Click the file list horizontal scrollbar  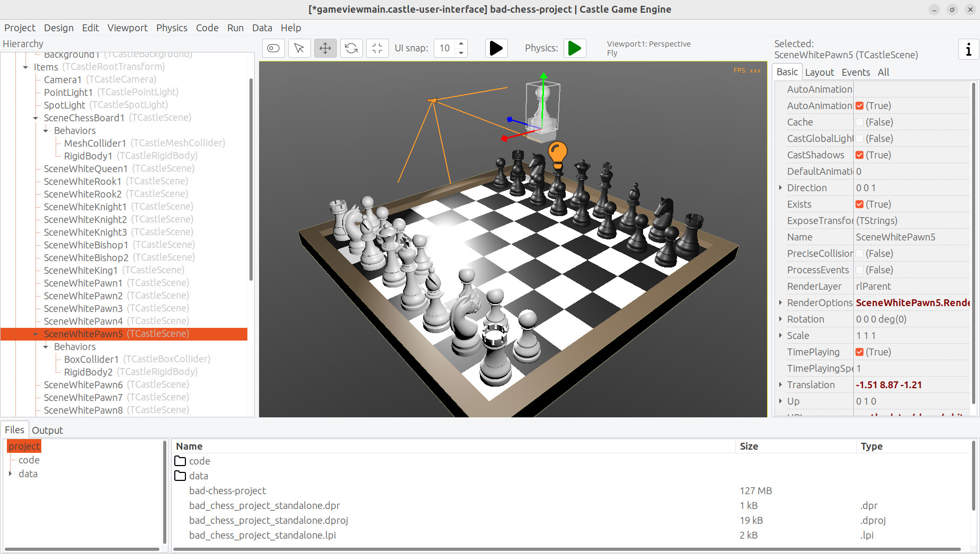pyautogui.click(x=567, y=549)
